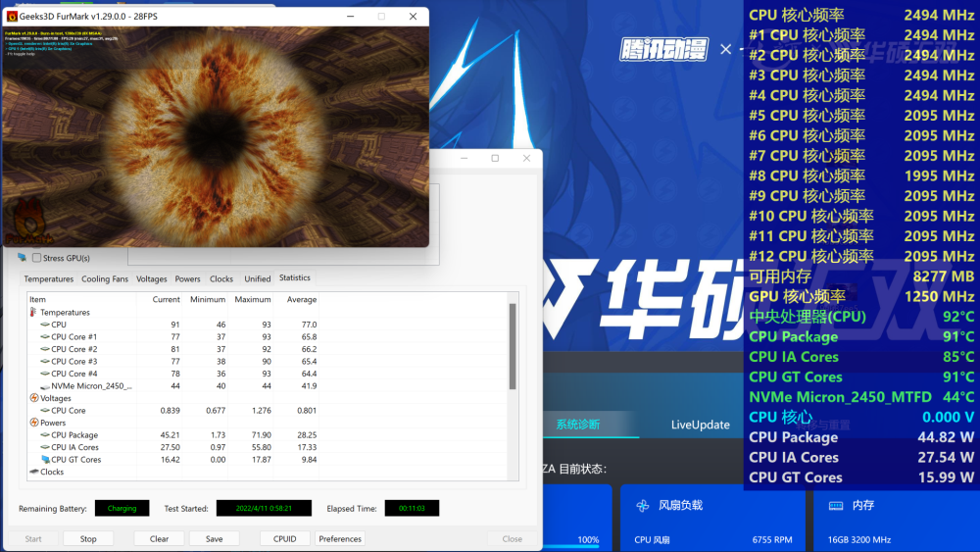Click the 可用内存 8277 MB overlay line
The image size is (980, 552).
tap(861, 276)
